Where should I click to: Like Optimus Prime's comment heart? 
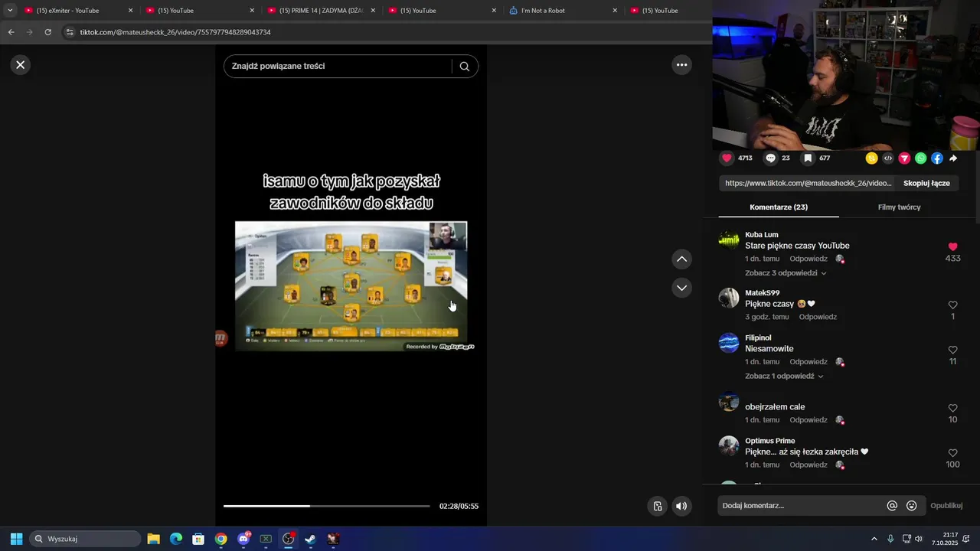point(952,453)
